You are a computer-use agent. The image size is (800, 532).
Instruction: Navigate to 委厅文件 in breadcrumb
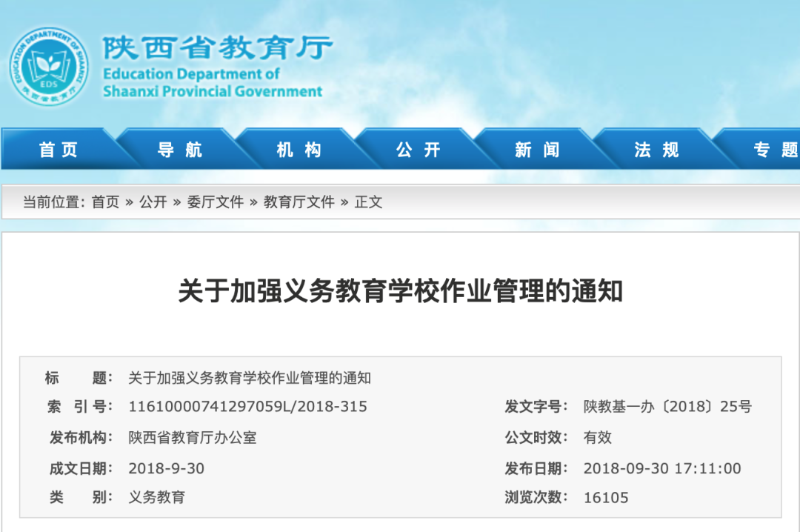(215, 202)
